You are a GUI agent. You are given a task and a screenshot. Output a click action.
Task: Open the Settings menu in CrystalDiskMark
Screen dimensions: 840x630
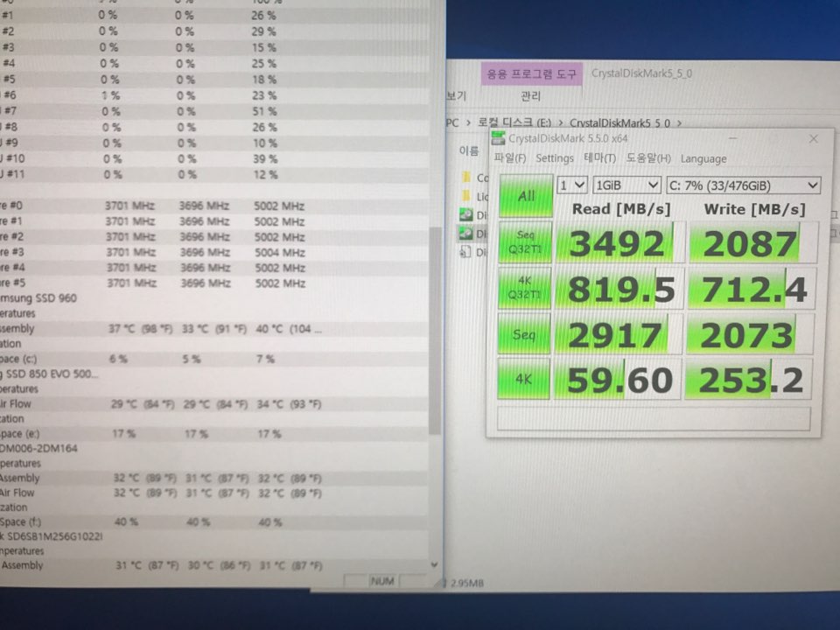[x=555, y=158]
